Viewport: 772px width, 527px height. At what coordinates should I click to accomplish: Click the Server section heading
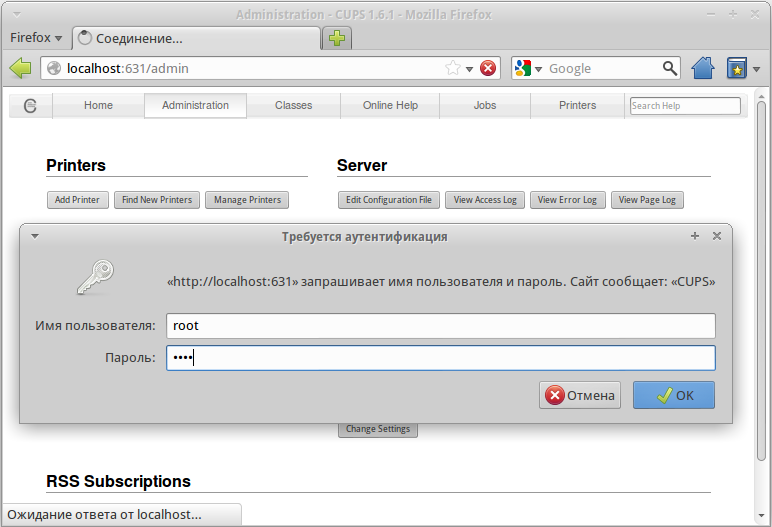tap(362, 165)
